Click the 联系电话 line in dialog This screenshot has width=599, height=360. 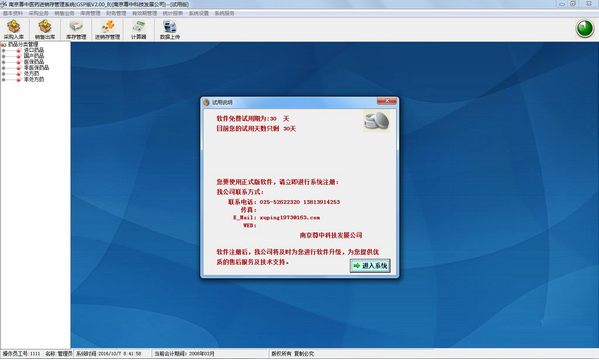[284, 202]
